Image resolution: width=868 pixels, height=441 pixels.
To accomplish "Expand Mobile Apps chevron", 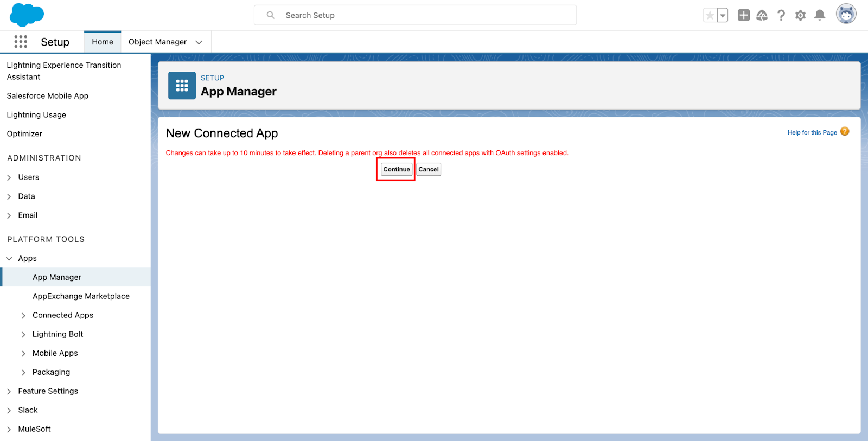I will 23,354.
